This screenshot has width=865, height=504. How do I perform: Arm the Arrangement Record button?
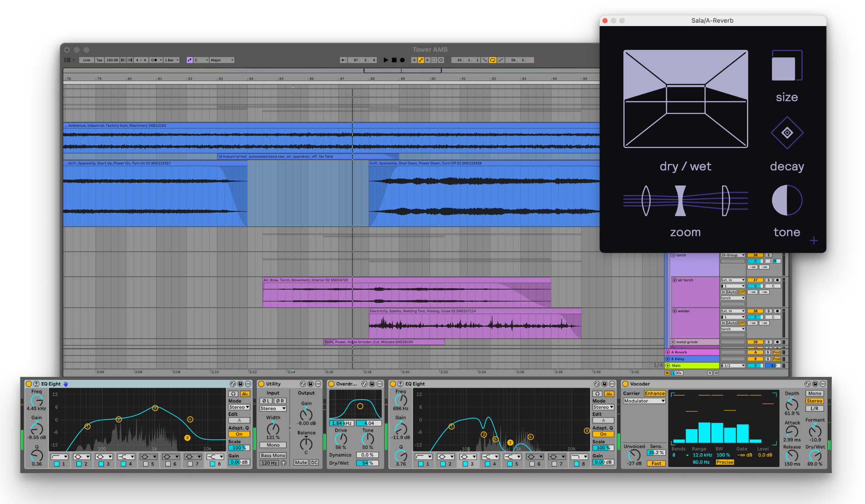point(402,60)
